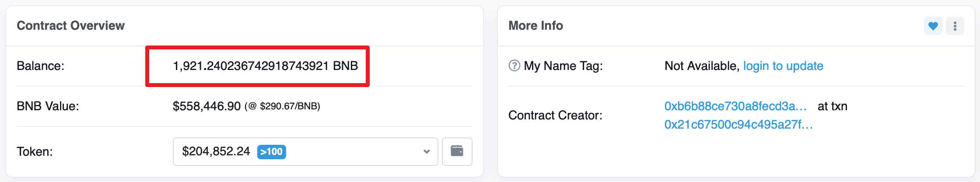Open creator address 0xb6b88ce730a8fecd3a...

(x=735, y=106)
